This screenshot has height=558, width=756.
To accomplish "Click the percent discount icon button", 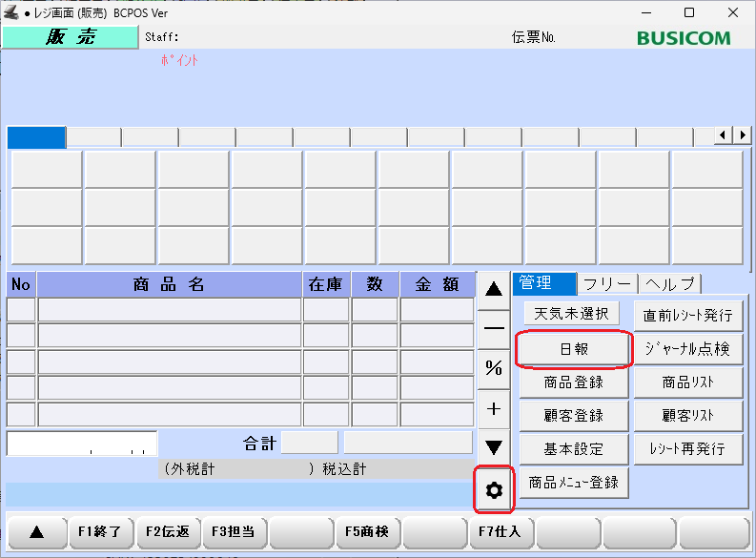I will tap(494, 368).
